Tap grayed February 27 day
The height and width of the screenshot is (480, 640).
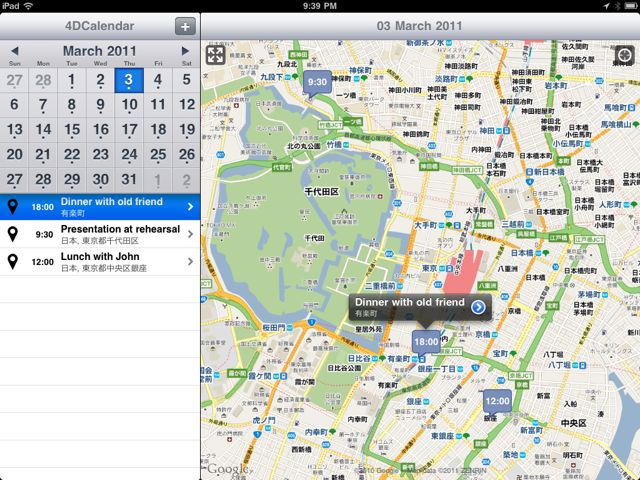[x=14, y=80]
